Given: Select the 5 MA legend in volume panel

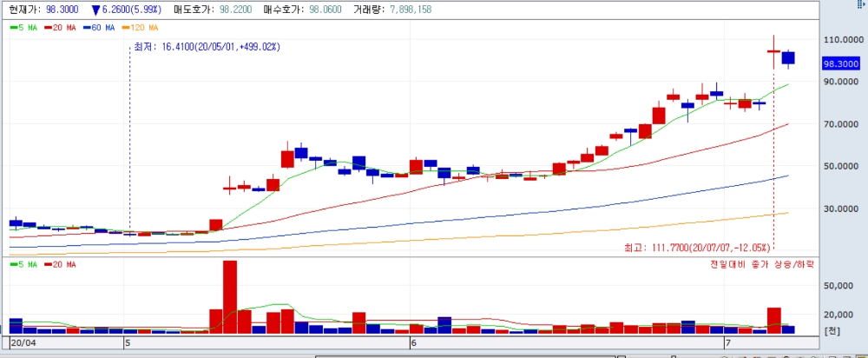Looking at the screenshot, I should coord(23,264).
